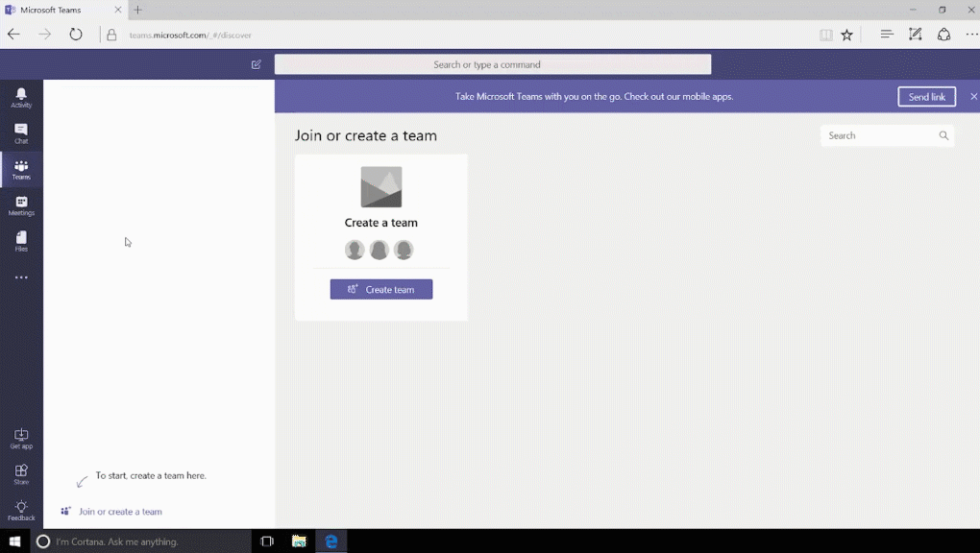Click the Get app icon

click(21, 439)
